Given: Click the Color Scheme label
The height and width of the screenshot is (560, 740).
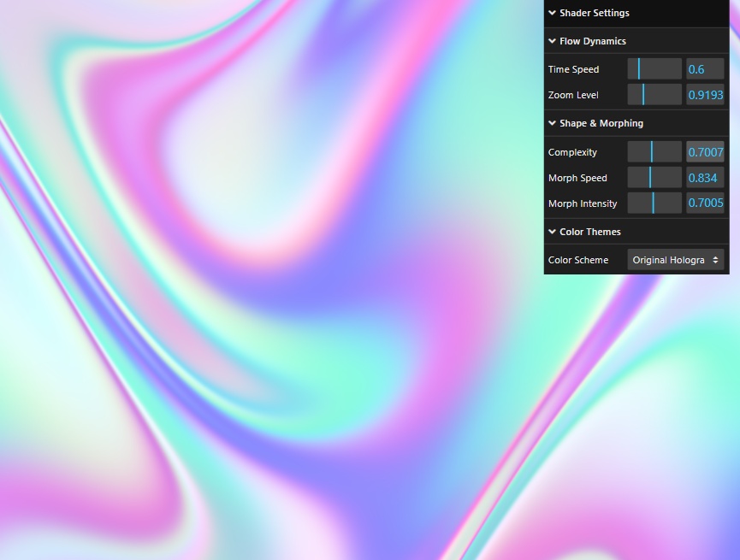Looking at the screenshot, I should click(578, 260).
